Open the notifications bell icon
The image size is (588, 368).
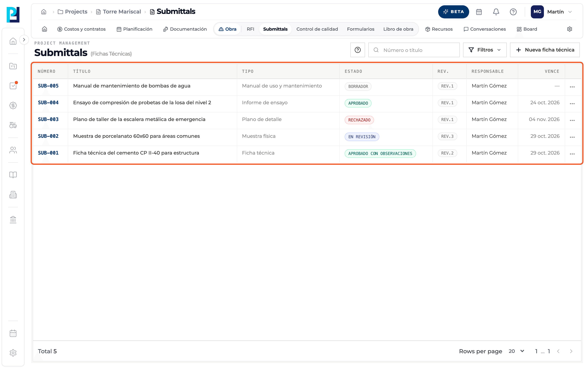click(x=496, y=12)
